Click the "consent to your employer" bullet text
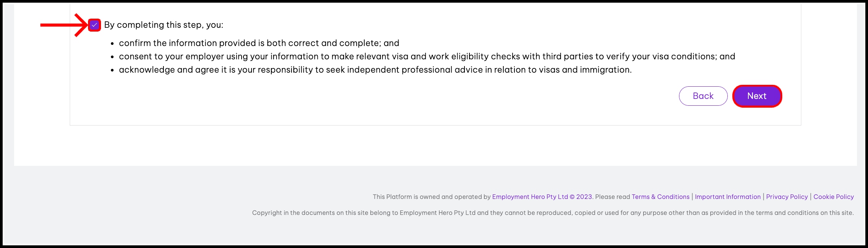 [x=427, y=57]
